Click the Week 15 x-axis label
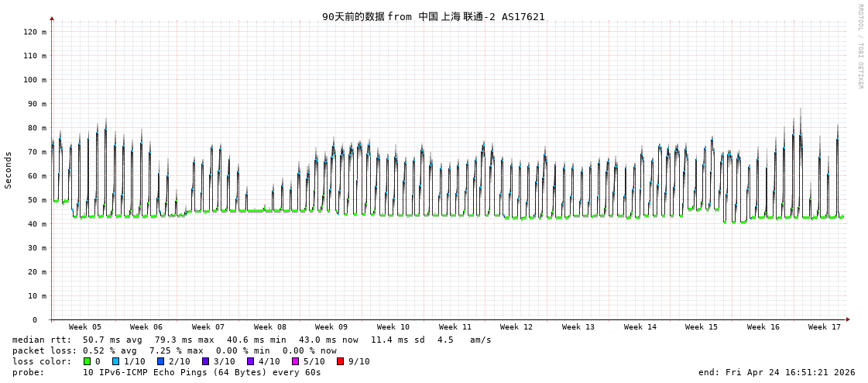This screenshot has width=868, height=383. pos(702,327)
